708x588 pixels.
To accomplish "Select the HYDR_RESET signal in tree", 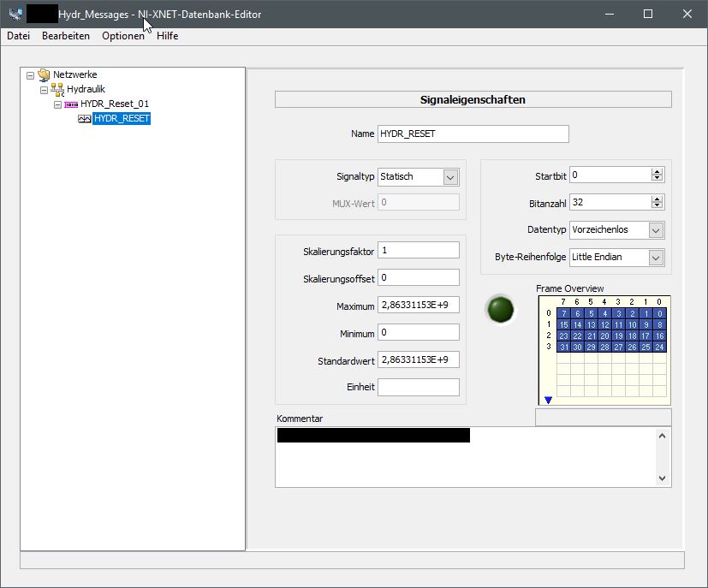I will (122, 119).
